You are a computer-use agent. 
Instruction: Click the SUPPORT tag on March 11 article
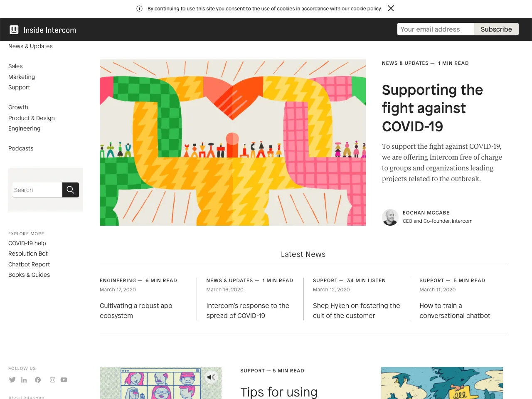tap(432, 281)
